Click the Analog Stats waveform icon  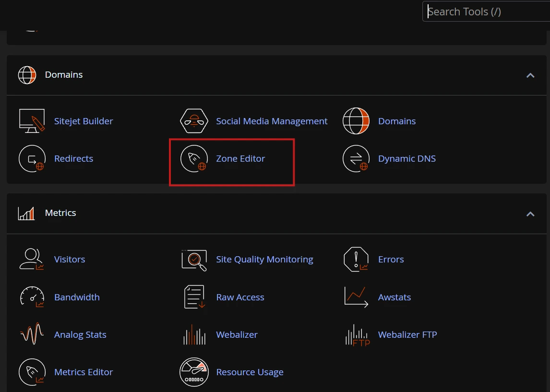tap(32, 334)
